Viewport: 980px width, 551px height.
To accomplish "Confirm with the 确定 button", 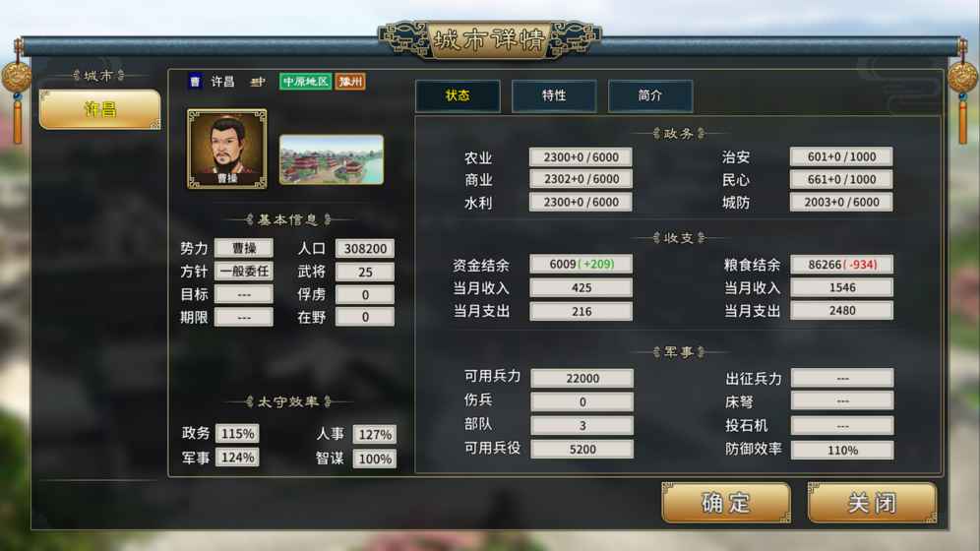I will [726, 502].
